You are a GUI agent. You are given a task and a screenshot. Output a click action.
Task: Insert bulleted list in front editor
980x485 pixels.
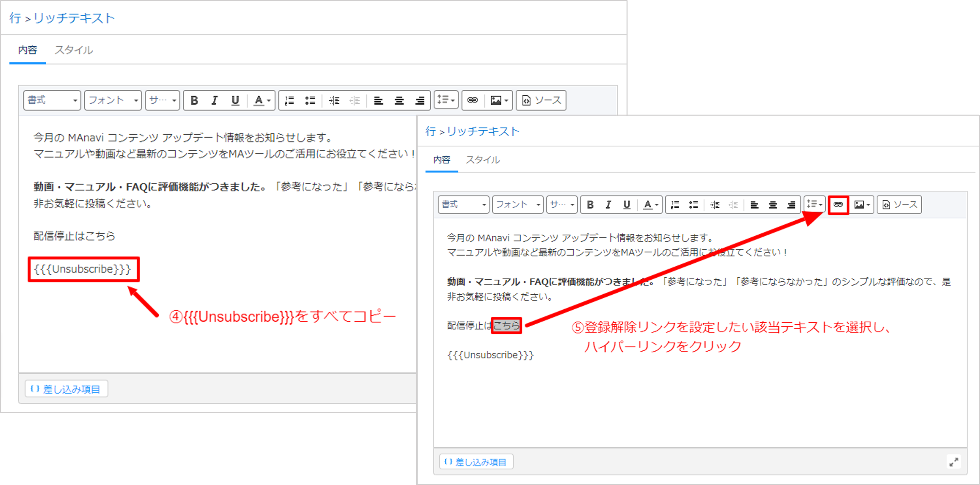(694, 205)
